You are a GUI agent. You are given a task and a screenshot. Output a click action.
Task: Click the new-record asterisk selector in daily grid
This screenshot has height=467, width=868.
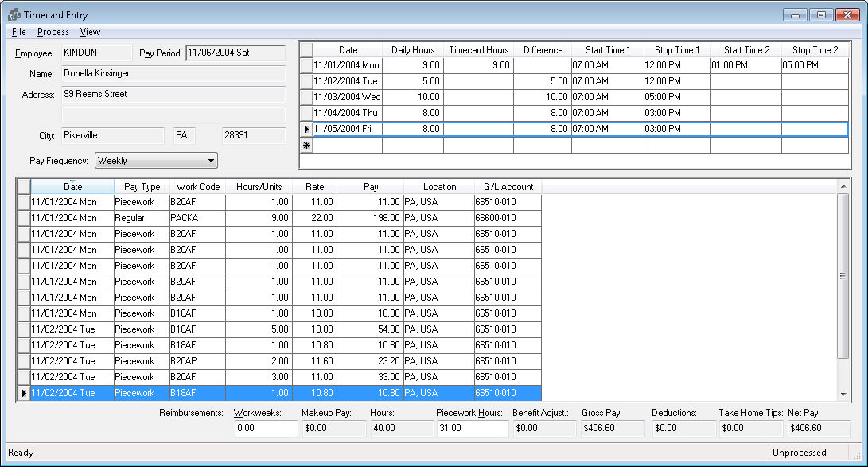coord(306,145)
